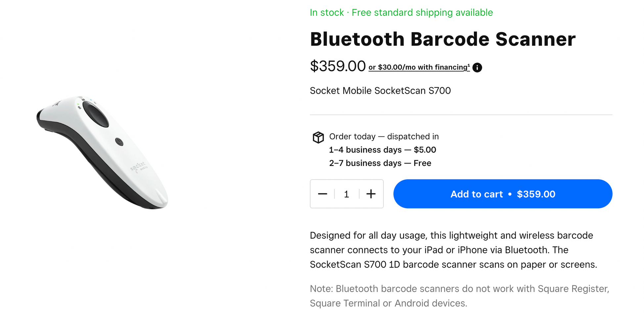Screen dimensions: 644x318
Task: Click the 2–7 business days Free option
Action: point(380,163)
